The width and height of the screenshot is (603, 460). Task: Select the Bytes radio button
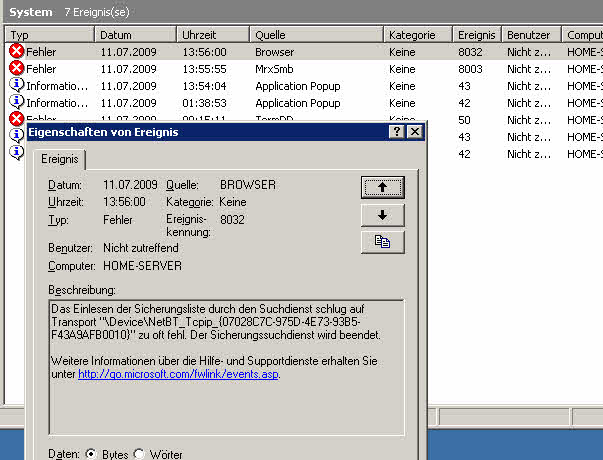point(91,454)
